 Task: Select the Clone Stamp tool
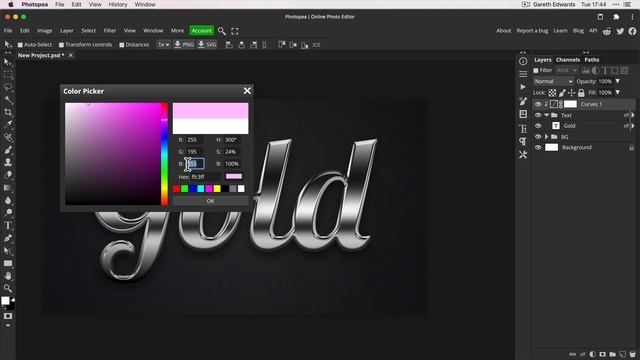point(8,162)
